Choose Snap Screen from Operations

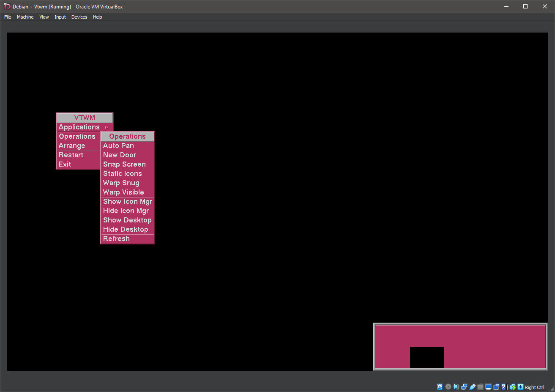[124, 164]
